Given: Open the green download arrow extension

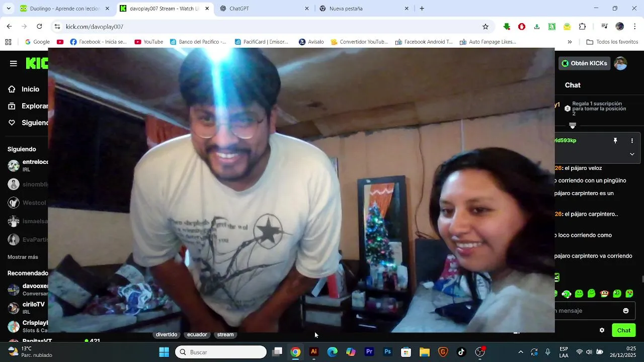Looking at the screenshot, I should click(x=507, y=27).
